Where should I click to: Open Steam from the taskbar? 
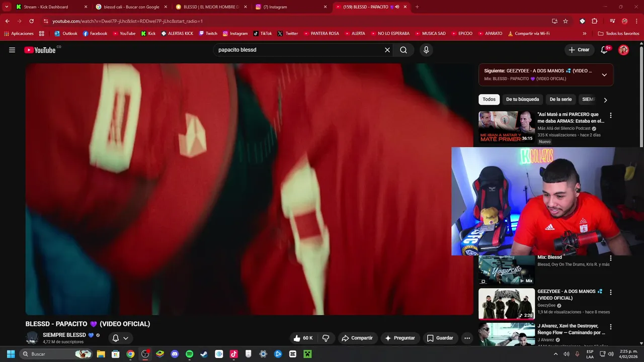(x=204, y=354)
